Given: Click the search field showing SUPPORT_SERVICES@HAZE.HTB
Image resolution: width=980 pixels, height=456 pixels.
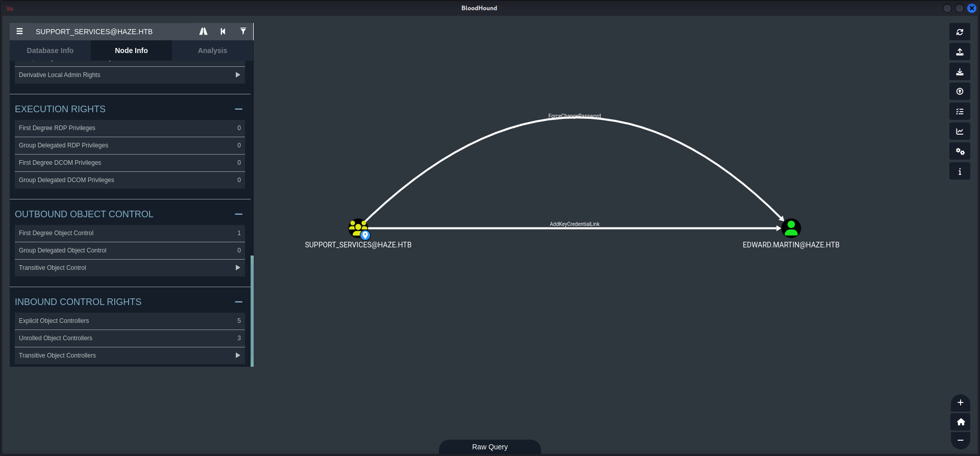Looking at the screenshot, I should click(112, 32).
